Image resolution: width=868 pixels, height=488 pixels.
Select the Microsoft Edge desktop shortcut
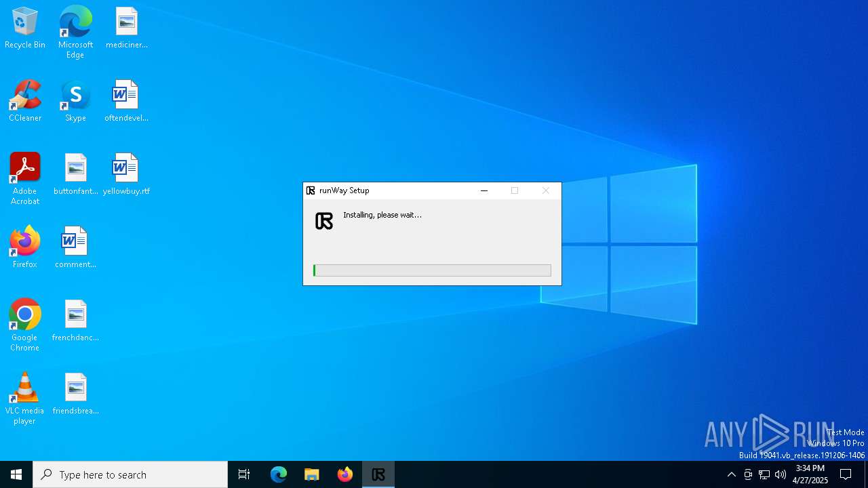(75, 32)
